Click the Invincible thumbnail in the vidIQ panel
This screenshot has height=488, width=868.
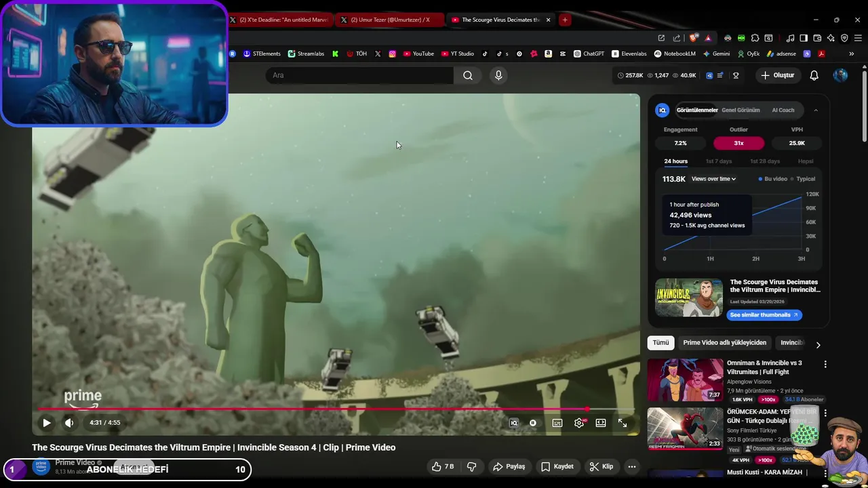click(689, 298)
